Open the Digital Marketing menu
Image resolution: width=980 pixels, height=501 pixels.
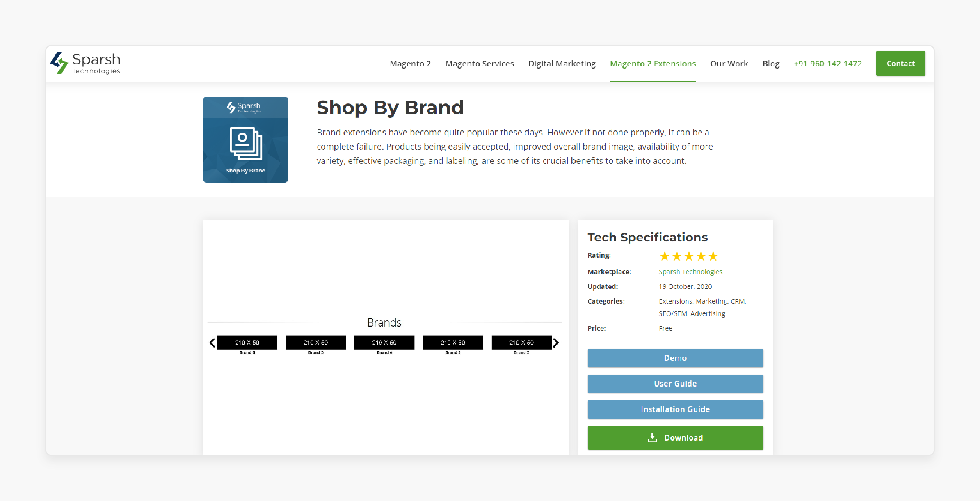click(x=562, y=64)
